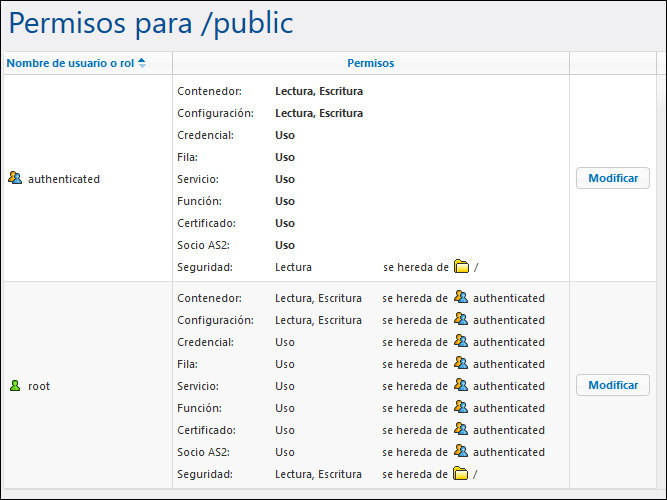Click Uso value in authenticated Credencial row
Viewport: 667px width, 500px height.
coord(285,135)
